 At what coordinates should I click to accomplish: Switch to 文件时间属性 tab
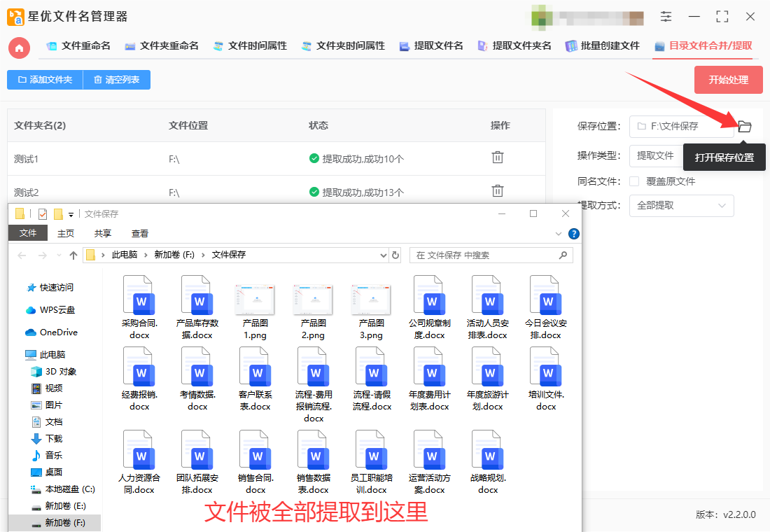coord(251,45)
